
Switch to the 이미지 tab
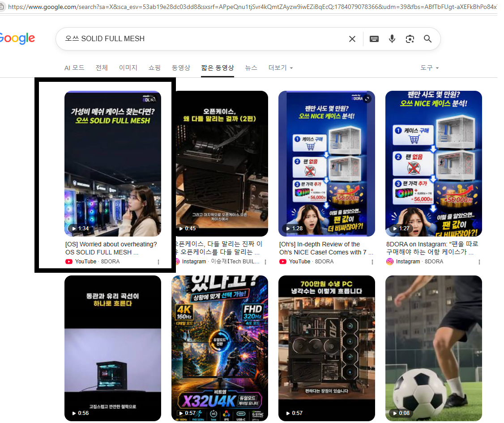click(128, 68)
